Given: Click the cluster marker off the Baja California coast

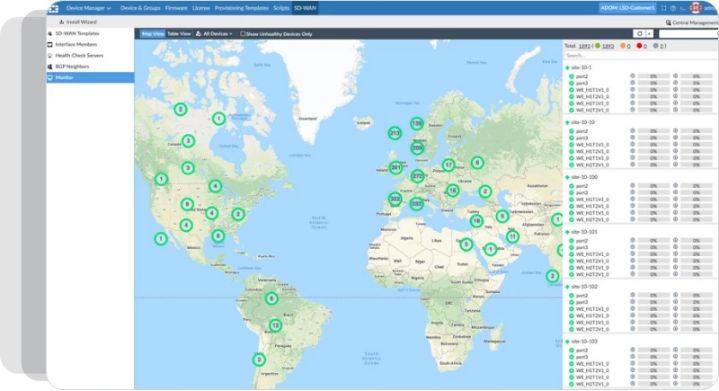Looking at the screenshot, I should click(x=160, y=238).
